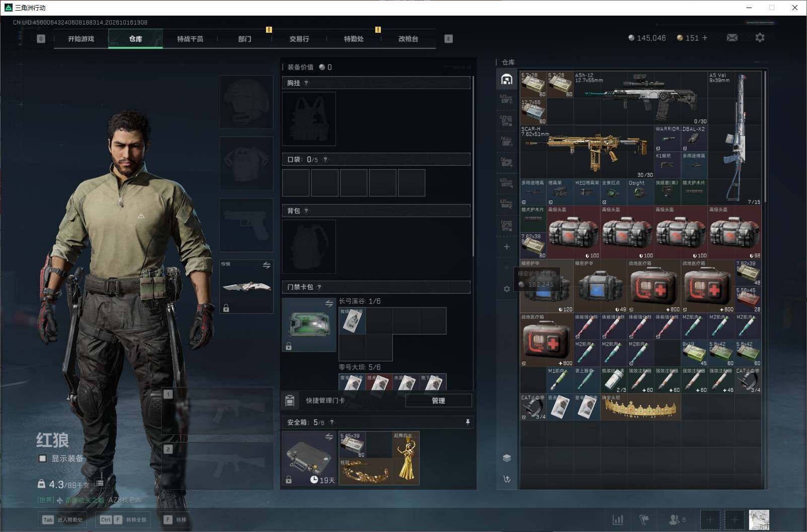Image resolution: width=807 pixels, height=532 pixels.
Task: Click the 管理 button for access cards
Action: point(438,401)
